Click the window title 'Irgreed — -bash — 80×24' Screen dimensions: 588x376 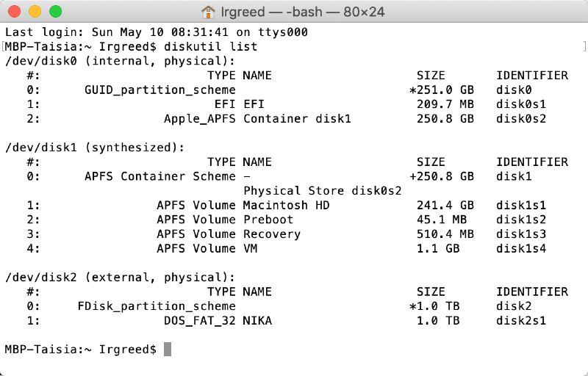coord(302,12)
